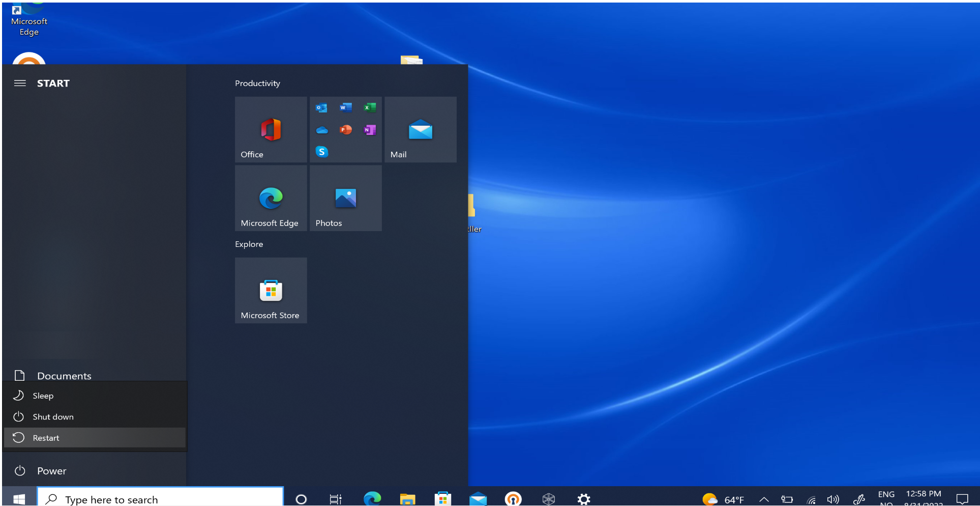This screenshot has width=980, height=506.
Task: Open Task View on the taskbar
Action: pos(336,499)
